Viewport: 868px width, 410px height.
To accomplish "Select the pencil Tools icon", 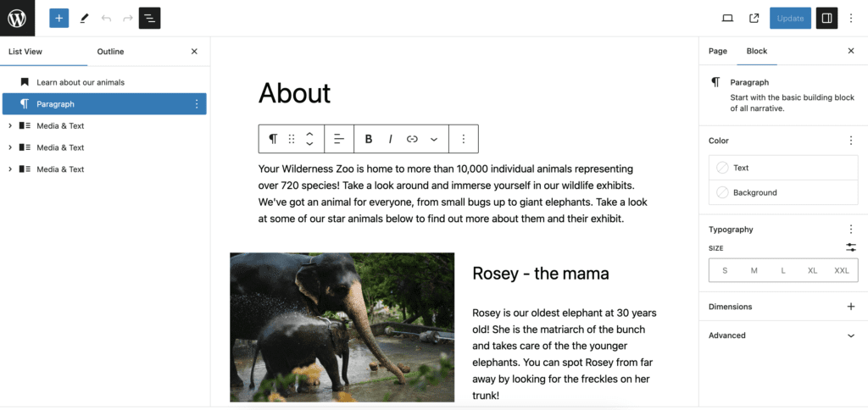I will tap(83, 18).
